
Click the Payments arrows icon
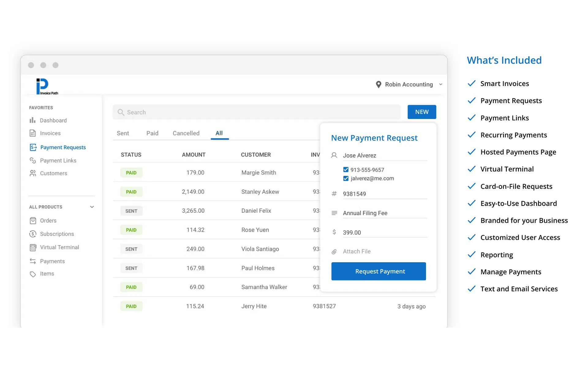tap(33, 261)
